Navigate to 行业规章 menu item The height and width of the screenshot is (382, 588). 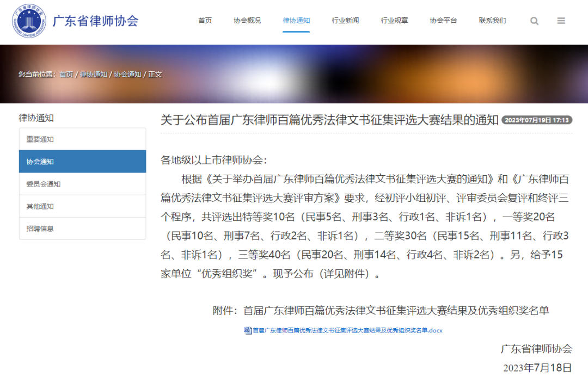394,21
